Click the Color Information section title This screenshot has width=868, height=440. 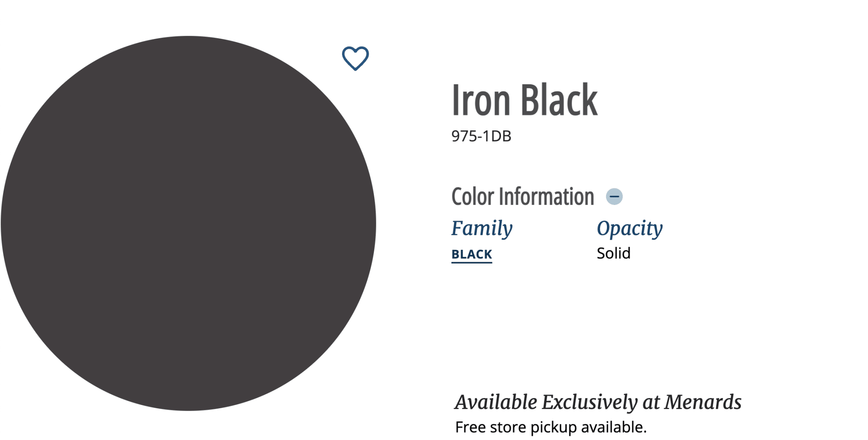pyautogui.click(x=522, y=197)
